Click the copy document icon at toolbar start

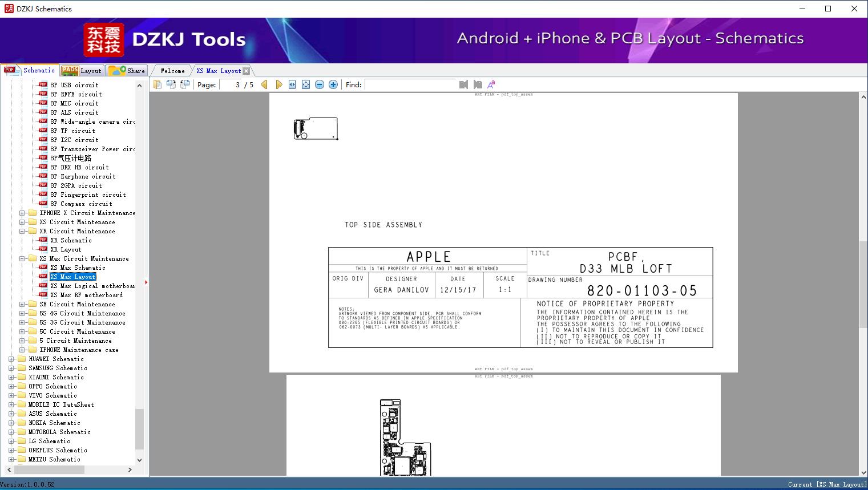(157, 84)
